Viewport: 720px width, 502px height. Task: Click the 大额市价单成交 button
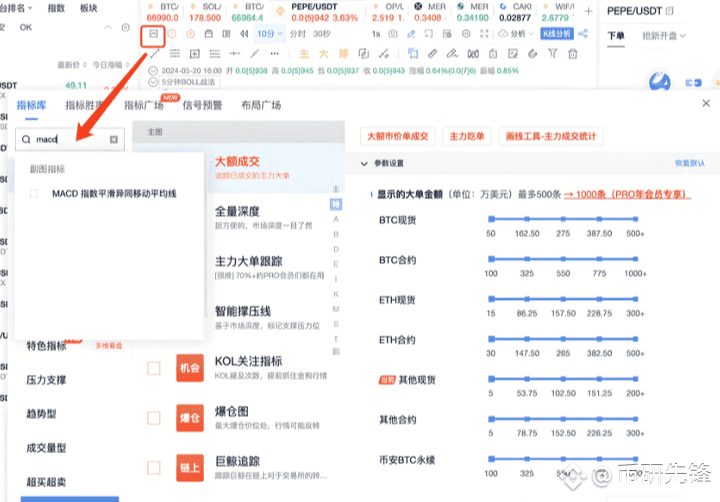click(398, 136)
